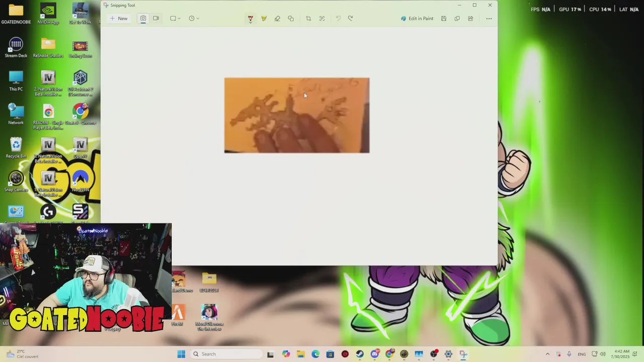Open snip with Edit in Paint

[417, 19]
